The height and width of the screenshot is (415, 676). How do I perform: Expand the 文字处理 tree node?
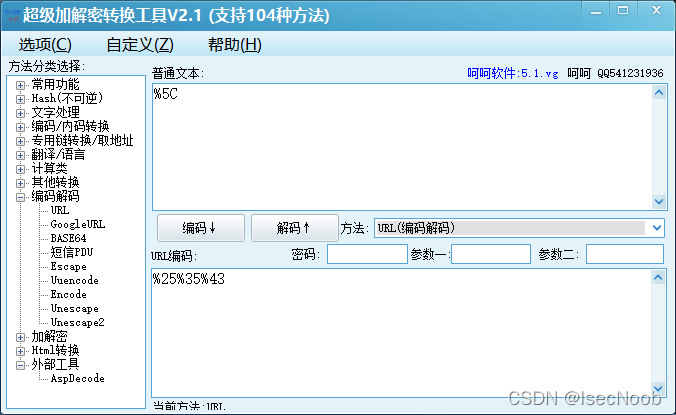tap(20, 113)
